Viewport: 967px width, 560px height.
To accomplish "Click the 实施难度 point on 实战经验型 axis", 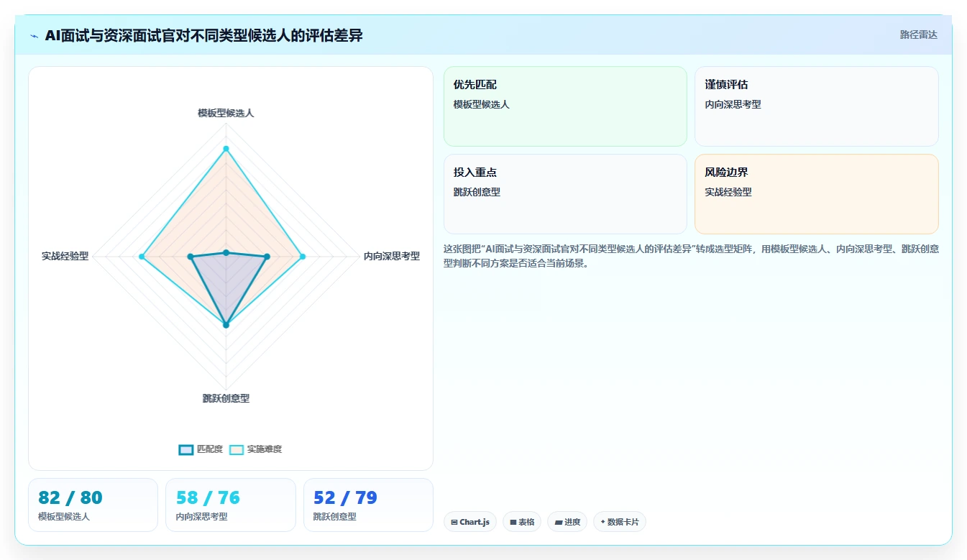I will [x=142, y=257].
